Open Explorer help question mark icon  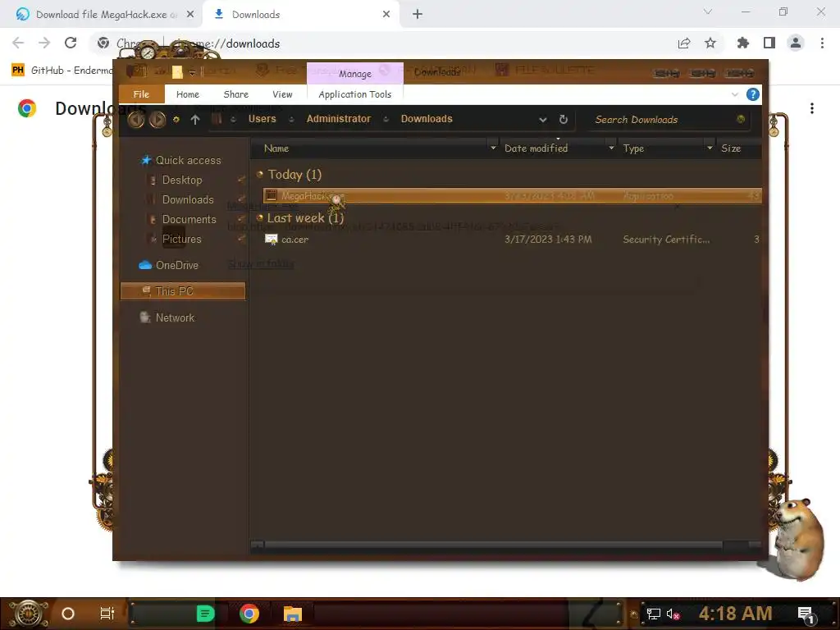pos(752,94)
